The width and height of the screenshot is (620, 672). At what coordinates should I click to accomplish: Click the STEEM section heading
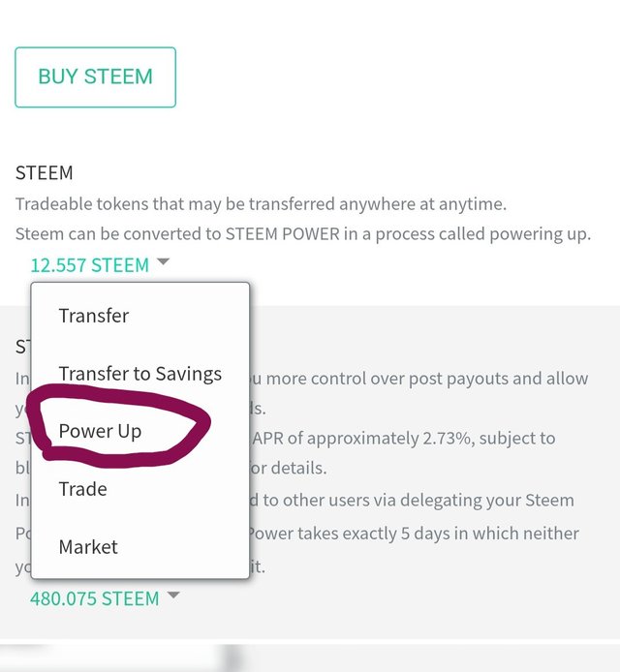[x=45, y=173]
